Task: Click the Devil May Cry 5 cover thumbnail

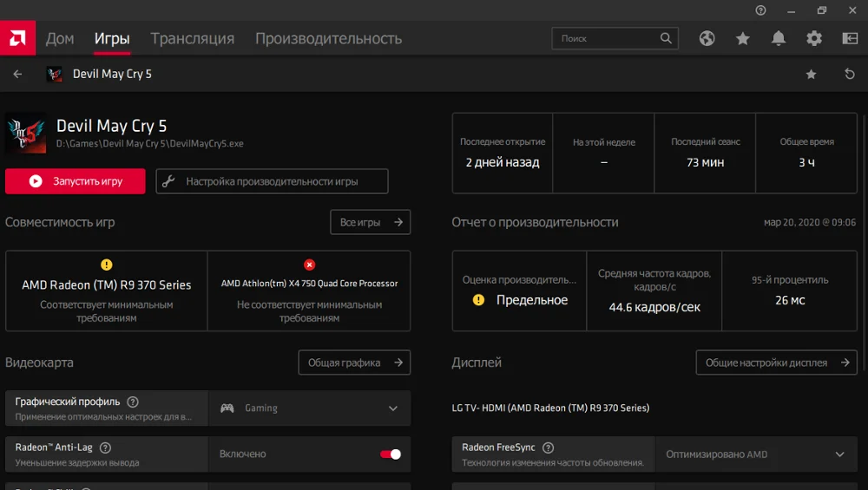Action: [x=26, y=134]
